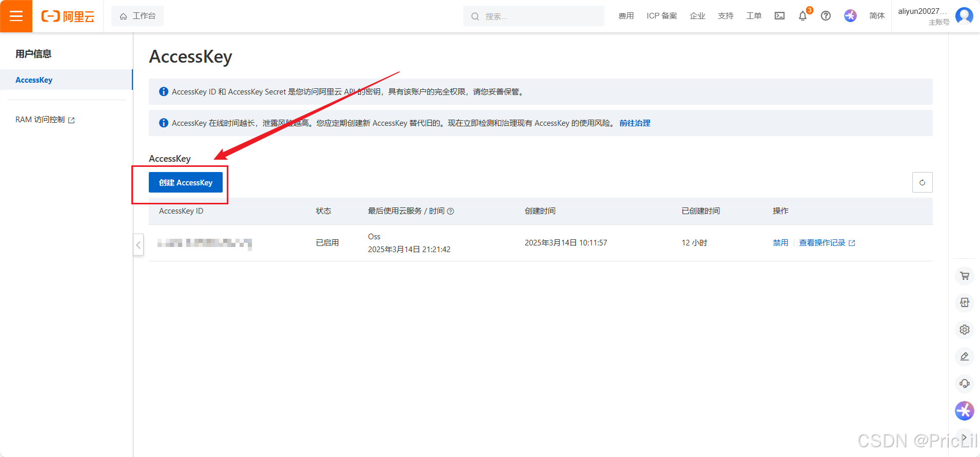
Task: Click the Oss last used service text
Action: coord(374,236)
